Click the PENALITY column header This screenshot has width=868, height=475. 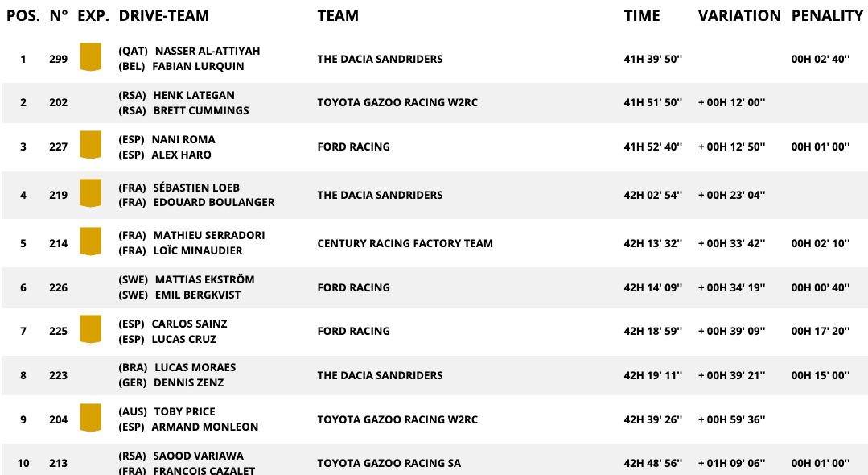(x=827, y=15)
